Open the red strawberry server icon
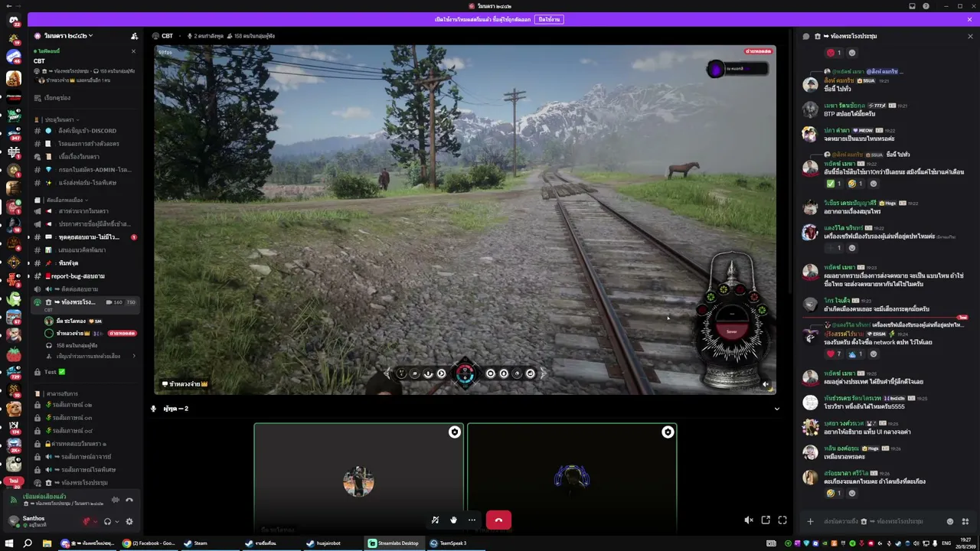The height and width of the screenshot is (551, 980). pyautogui.click(x=14, y=354)
